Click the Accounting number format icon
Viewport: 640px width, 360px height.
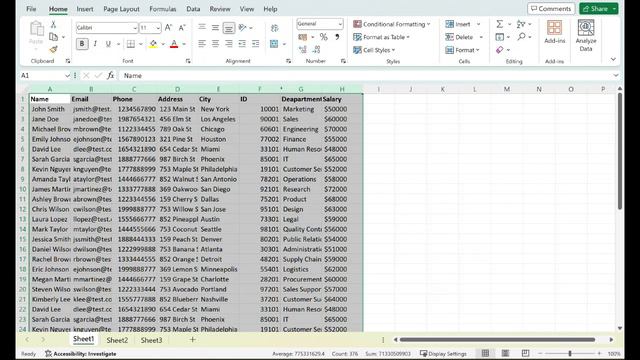click(x=303, y=37)
